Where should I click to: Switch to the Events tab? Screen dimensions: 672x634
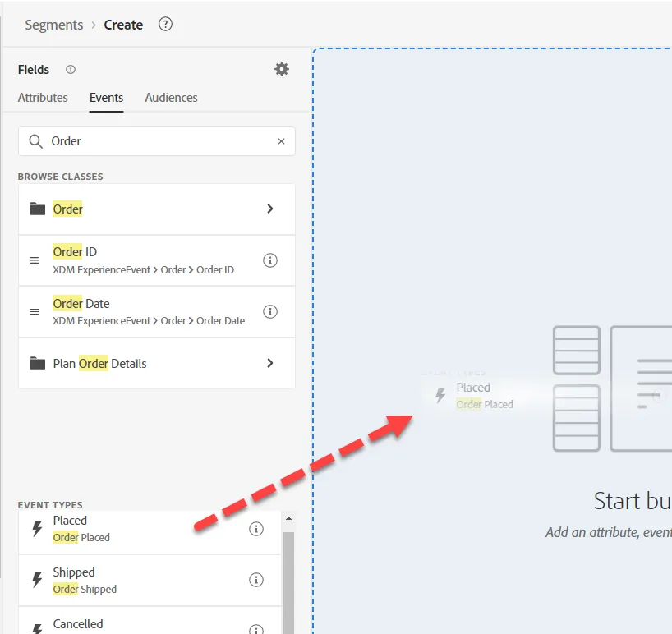pyautogui.click(x=106, y=98)
